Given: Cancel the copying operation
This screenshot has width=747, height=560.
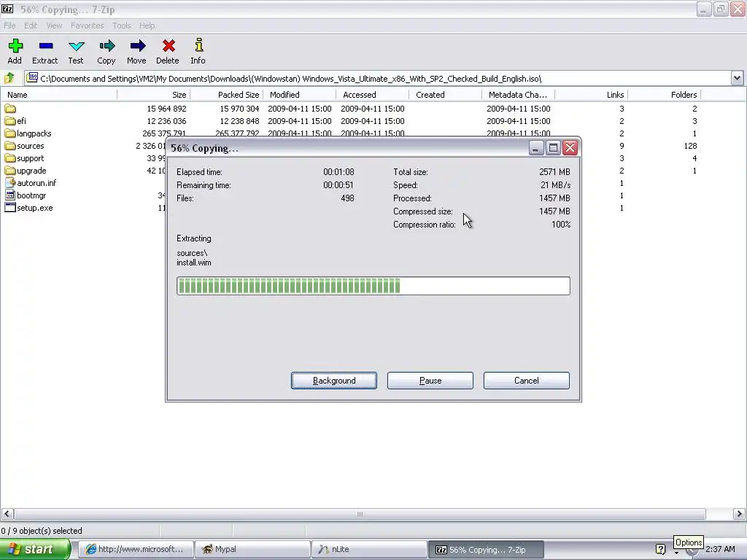Looking at the screenshot, I should [x=527, y=381].
